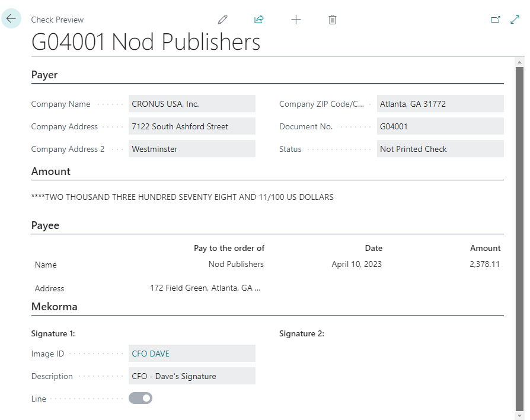The height and width of the screenshot is (420, 530).
Task: Click the Document No. field
Action: click(x=440, y=126)
